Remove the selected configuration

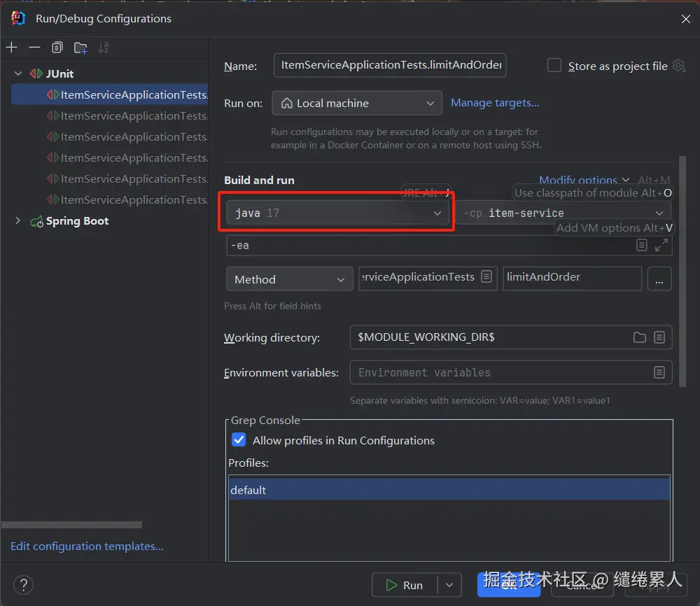34,48
